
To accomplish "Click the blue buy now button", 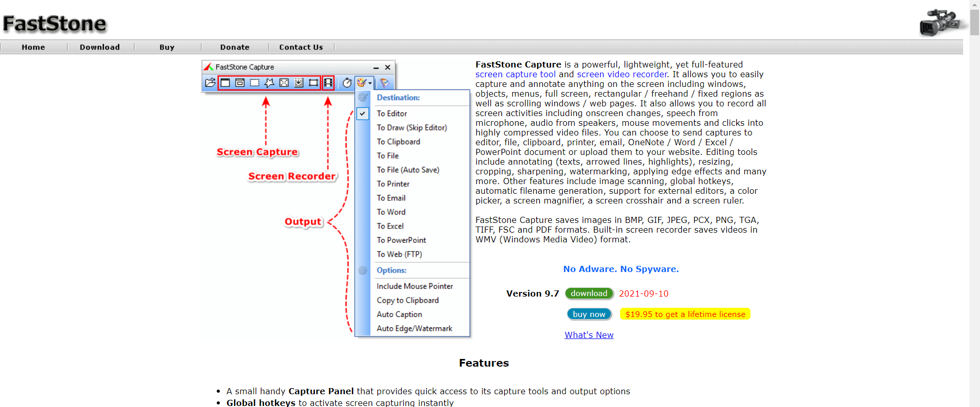I will point(589,314).
